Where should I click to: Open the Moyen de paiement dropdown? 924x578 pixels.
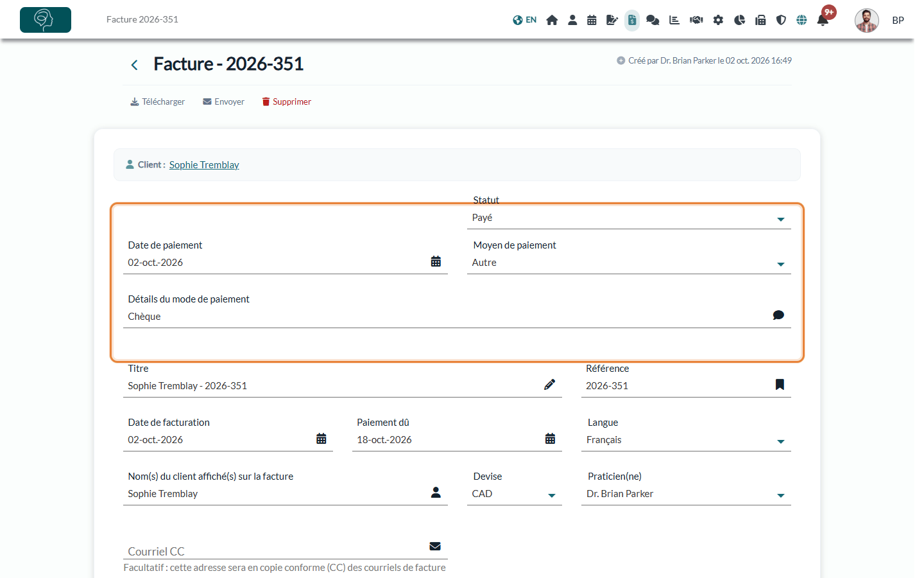(629, 263)
